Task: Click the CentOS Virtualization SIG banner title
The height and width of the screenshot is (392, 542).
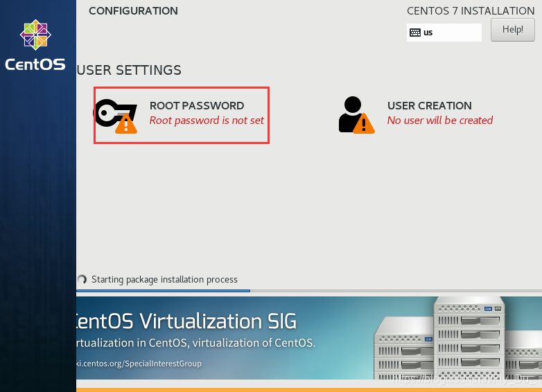Action: click(x=186, y=321)
